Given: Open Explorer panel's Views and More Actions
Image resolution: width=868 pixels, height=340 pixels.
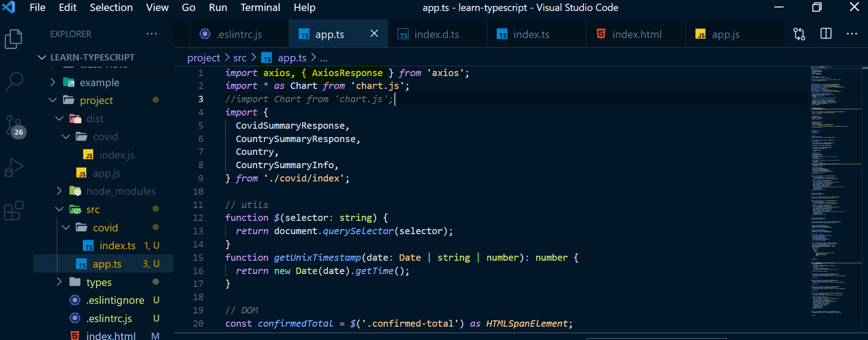Looking at the screenshot, I should (x=152, y=34).
